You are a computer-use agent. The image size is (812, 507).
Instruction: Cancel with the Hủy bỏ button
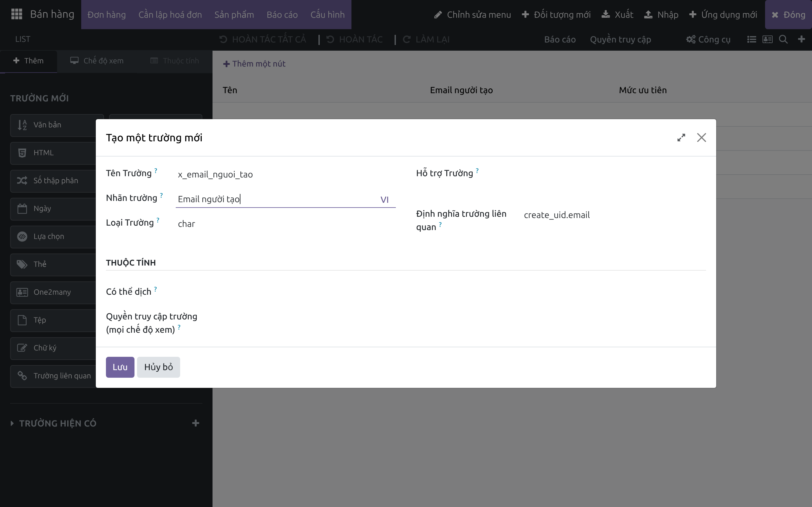click(158, 367)
